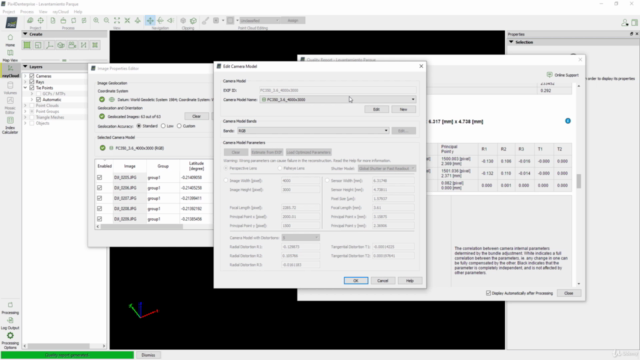Open Processing Options gear icon
The image size is (640, 360).
(x=10, y=340)
